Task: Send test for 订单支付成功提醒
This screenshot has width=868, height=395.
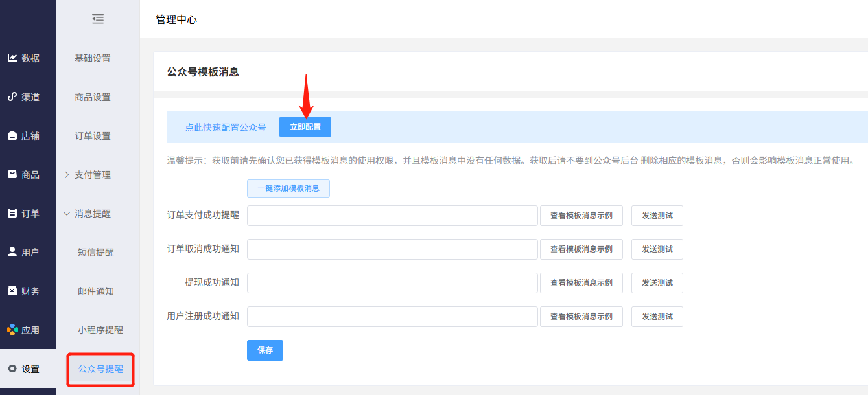Action: 657,216
